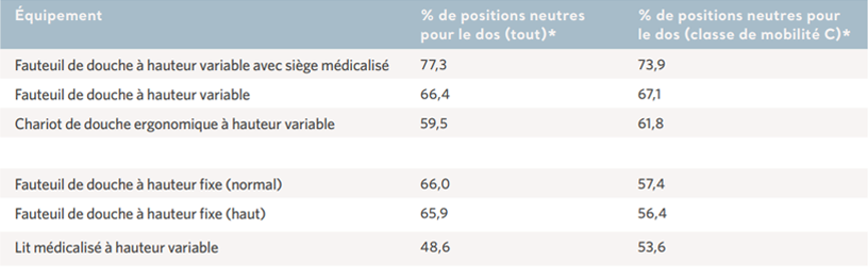Screen dimensions: 868x269
Task: Click the "classe de mobilité C" column header
Action: click(x=743, y=25)
